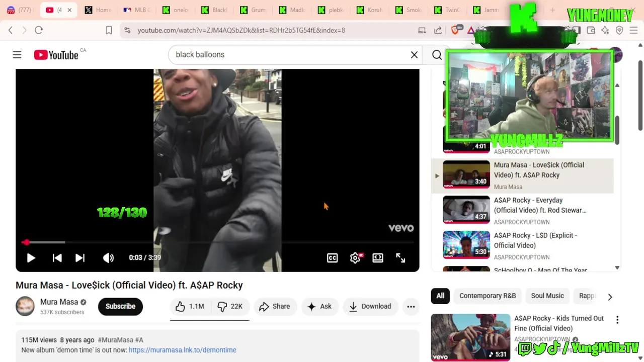Open the player settings gear
Viewport: 644px width, 362px height.
tap(355, 258)
